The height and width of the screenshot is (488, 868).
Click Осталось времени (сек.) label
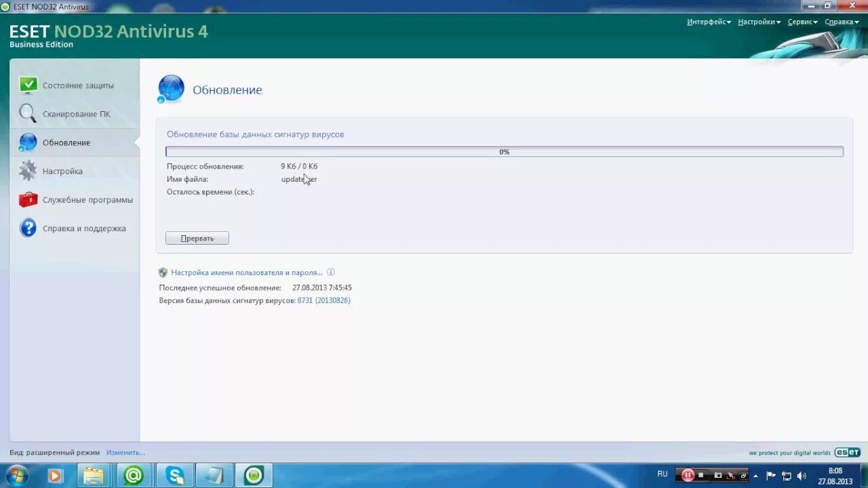point(211,192)
